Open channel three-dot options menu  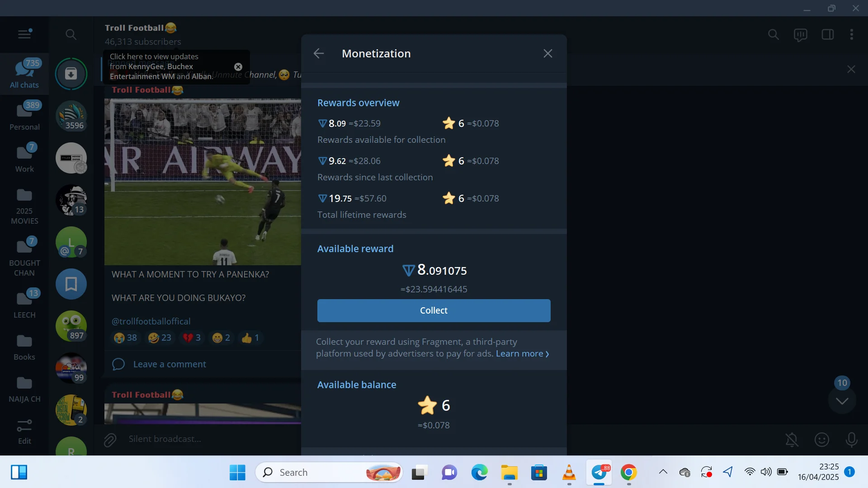click(x=852, y=35)
